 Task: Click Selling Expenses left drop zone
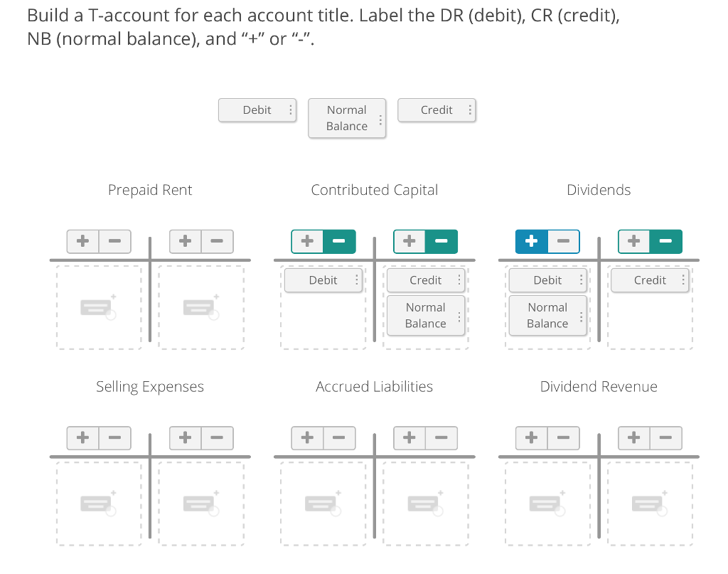tap(99, 504)
